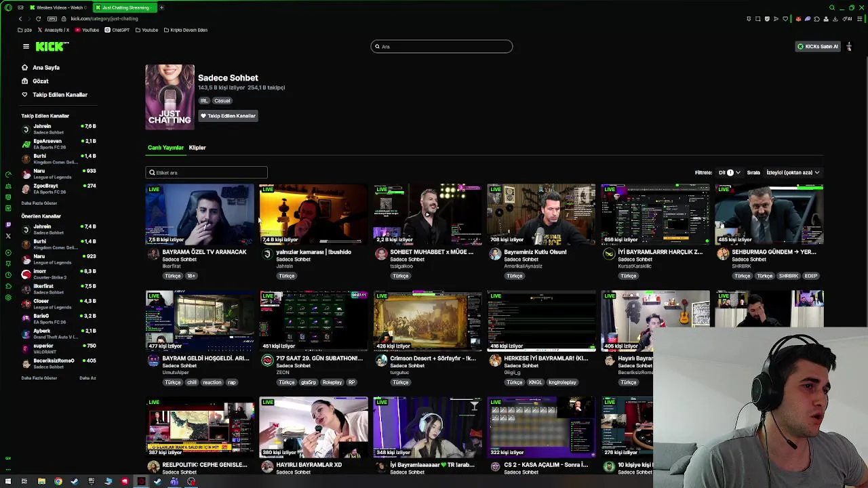868x488 pixels.
Task: Select the IRL category tag
Action: tap(204, 100)
